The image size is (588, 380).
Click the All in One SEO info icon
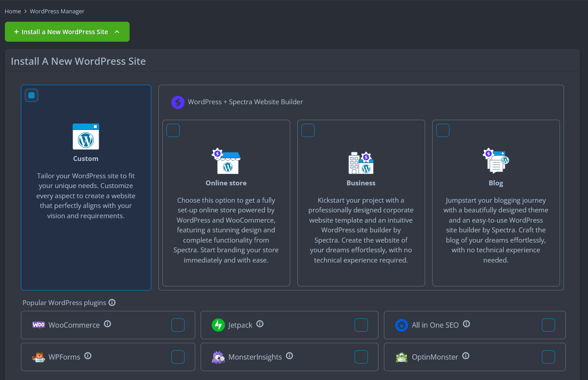coord(466,324)
